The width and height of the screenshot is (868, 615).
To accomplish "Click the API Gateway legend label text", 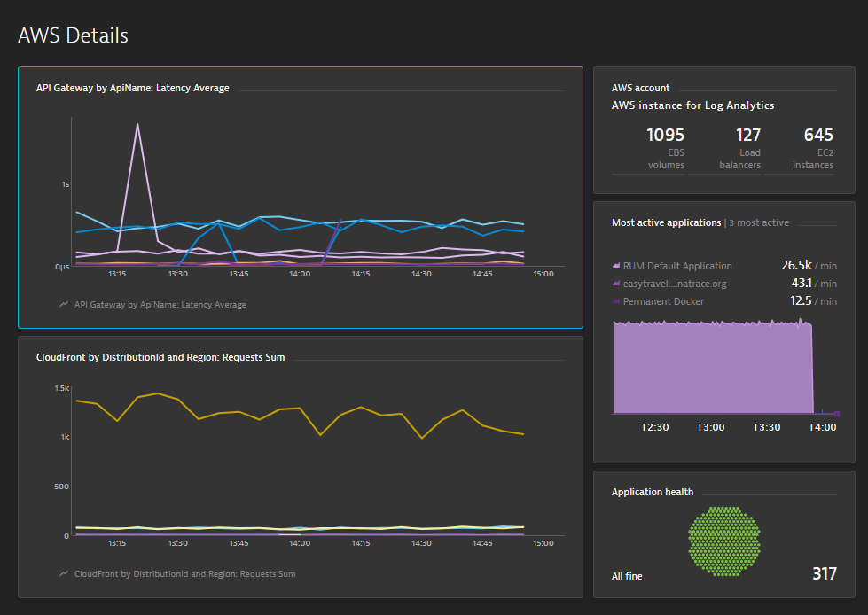I will [160, 304].
